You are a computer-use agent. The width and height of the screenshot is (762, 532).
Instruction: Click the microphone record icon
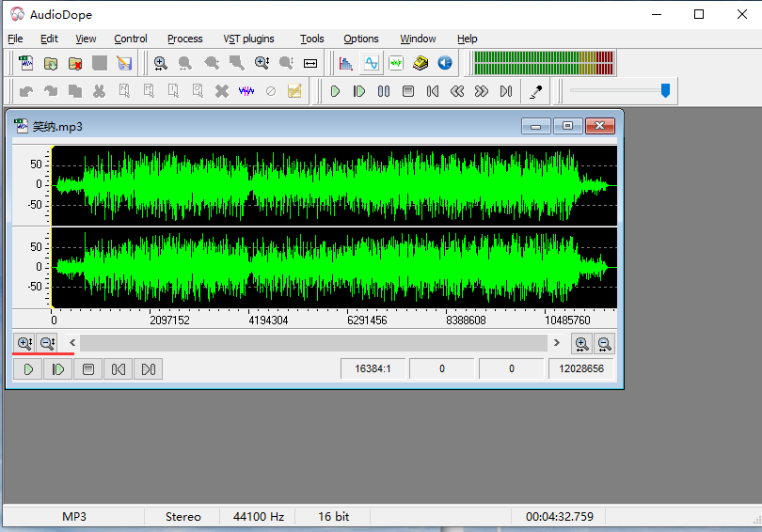pyautogui.click(x=536, y=91)
